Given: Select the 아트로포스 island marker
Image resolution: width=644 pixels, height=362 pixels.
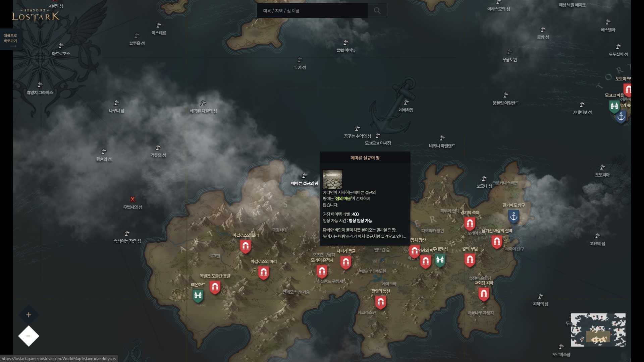Looking at the screenshot, I should [61, 46].
